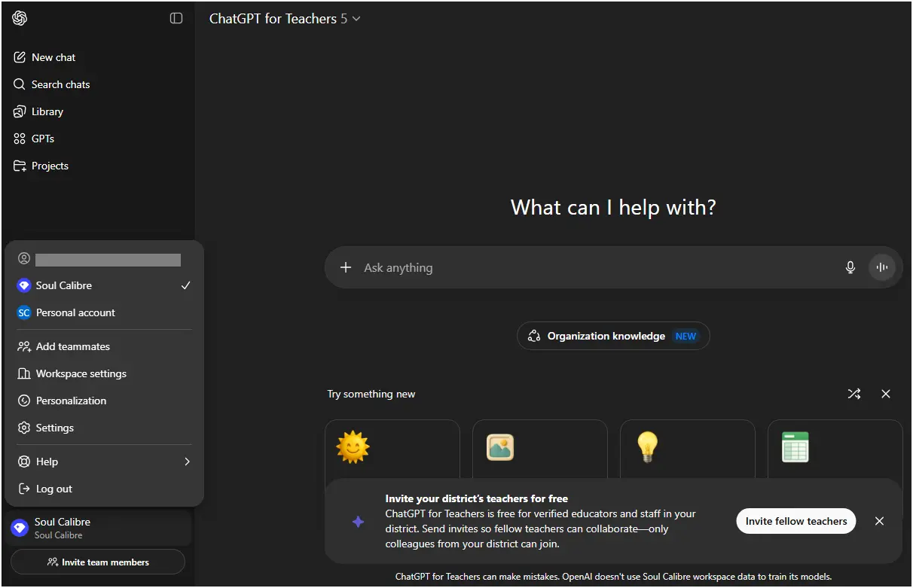The height and width of the screenshot is (588, 913).
Task: Start voice mode with waveform icon
Action: click(882, 267)
